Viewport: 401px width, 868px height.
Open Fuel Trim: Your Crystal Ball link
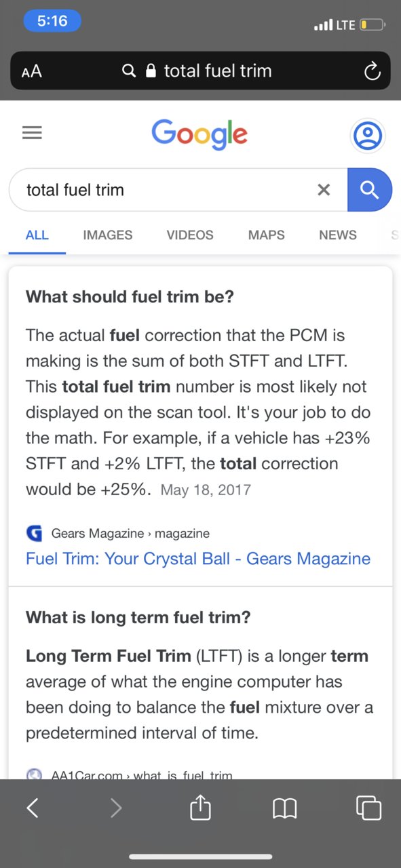pyautogui.click(x=198, y=559)
